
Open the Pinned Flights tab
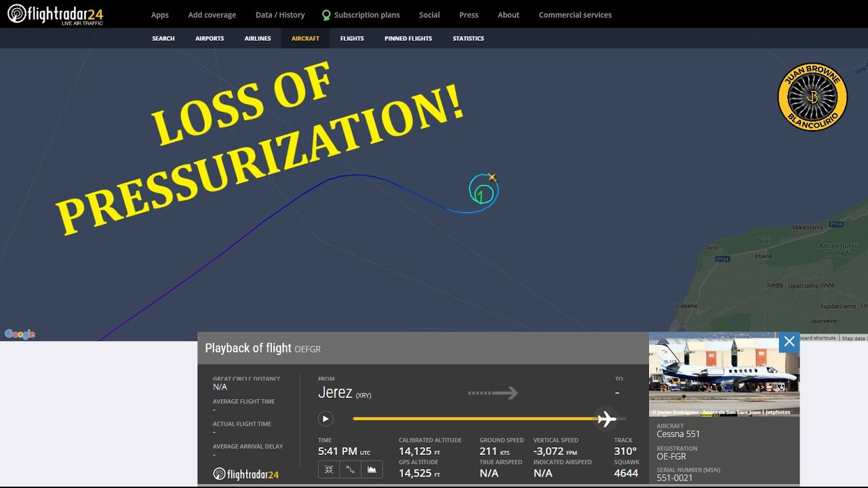point(408,39)
